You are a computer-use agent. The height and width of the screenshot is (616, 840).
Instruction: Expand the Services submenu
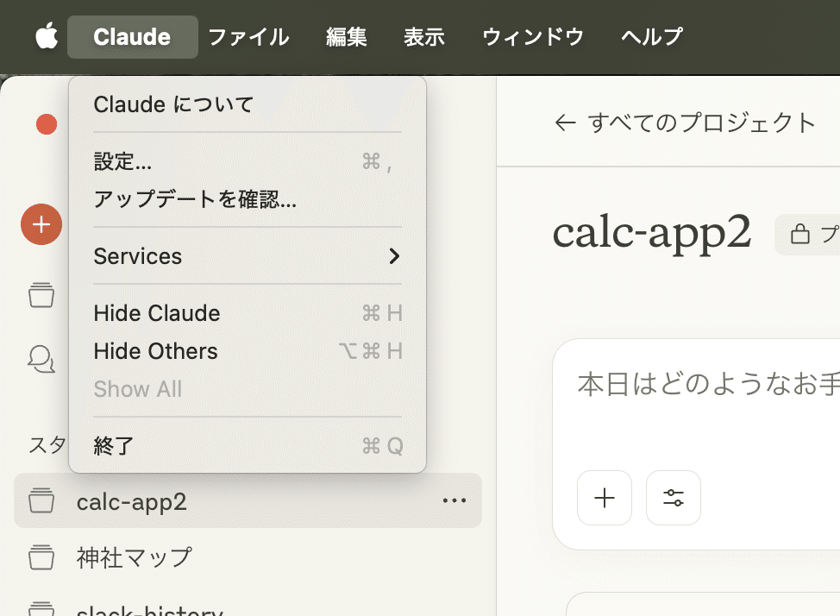click(x=138, y=256)
